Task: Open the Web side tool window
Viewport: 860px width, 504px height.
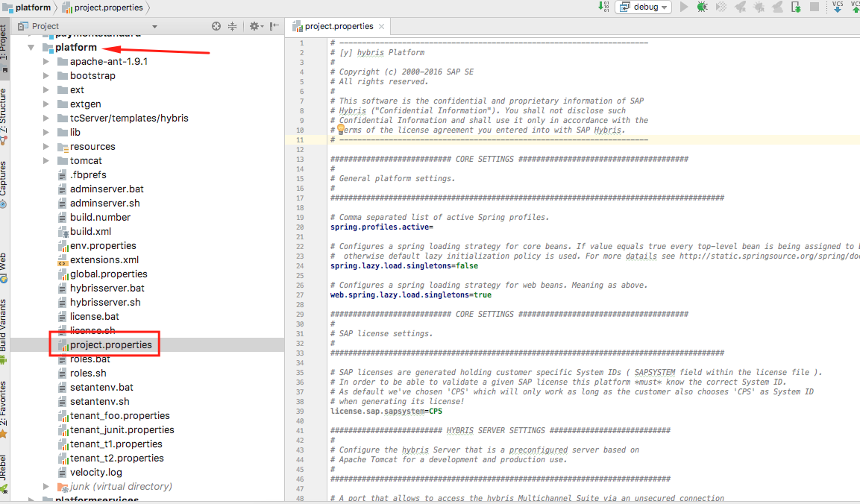Action: tap(4, 268)
